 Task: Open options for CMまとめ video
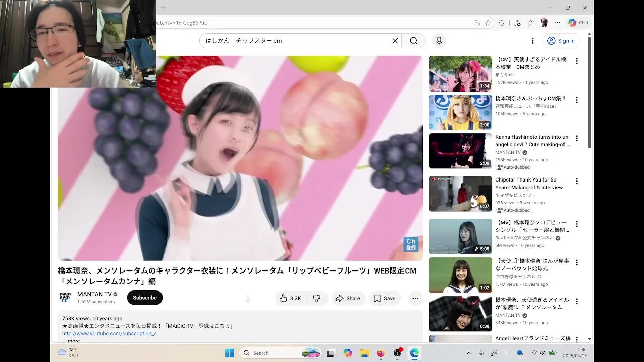(577, 61)
